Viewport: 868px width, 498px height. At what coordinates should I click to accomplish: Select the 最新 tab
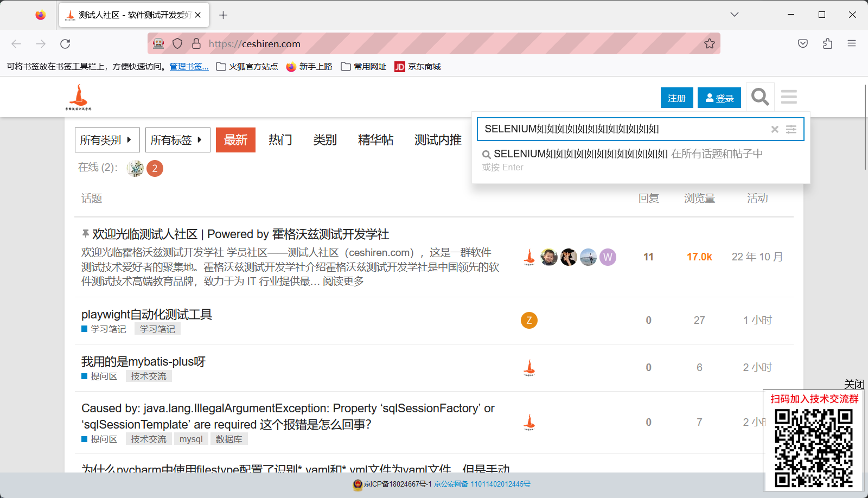[x=235, y=140]
